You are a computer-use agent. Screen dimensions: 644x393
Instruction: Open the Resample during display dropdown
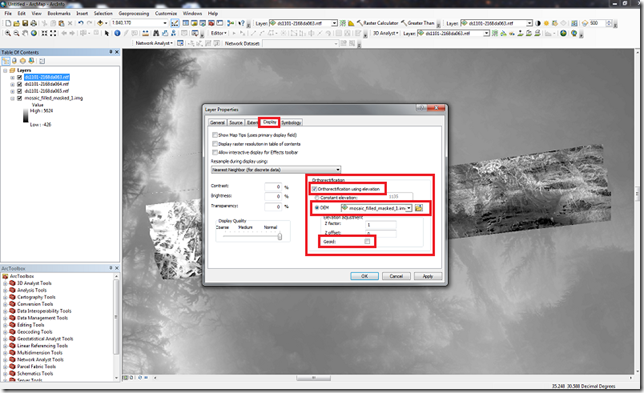(x=276, y=170)
